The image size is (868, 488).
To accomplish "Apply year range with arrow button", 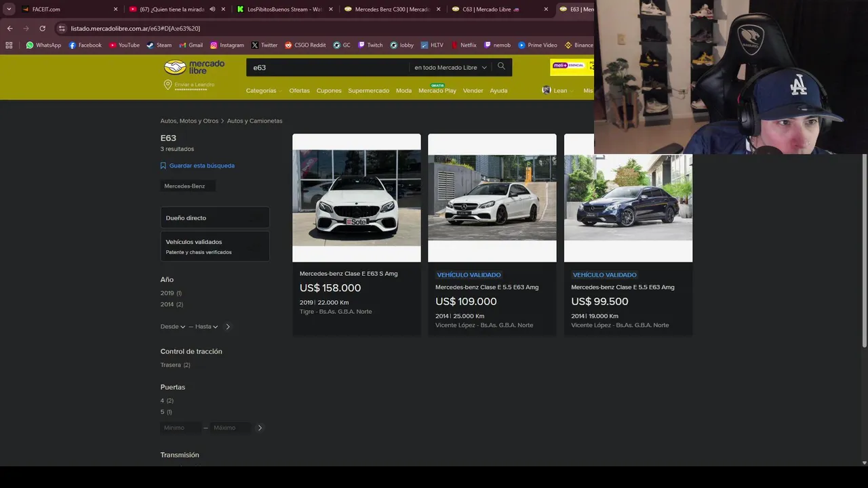I will point(228,327).
